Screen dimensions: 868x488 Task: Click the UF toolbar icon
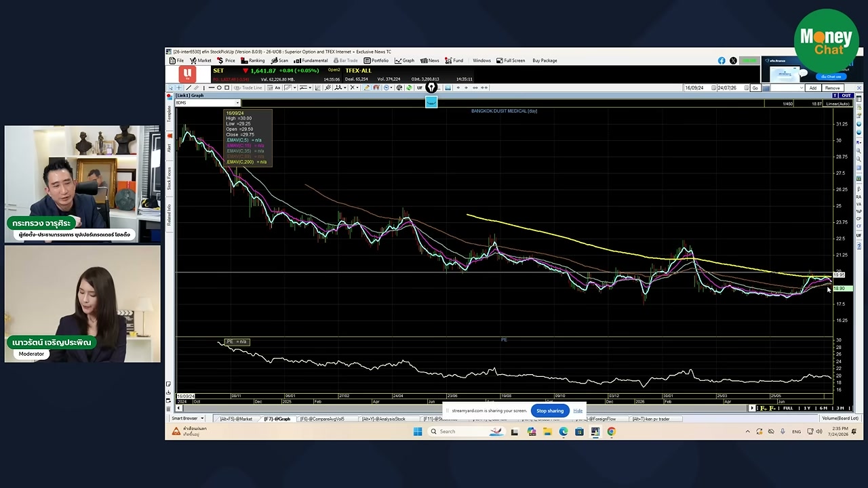(419, 87)
